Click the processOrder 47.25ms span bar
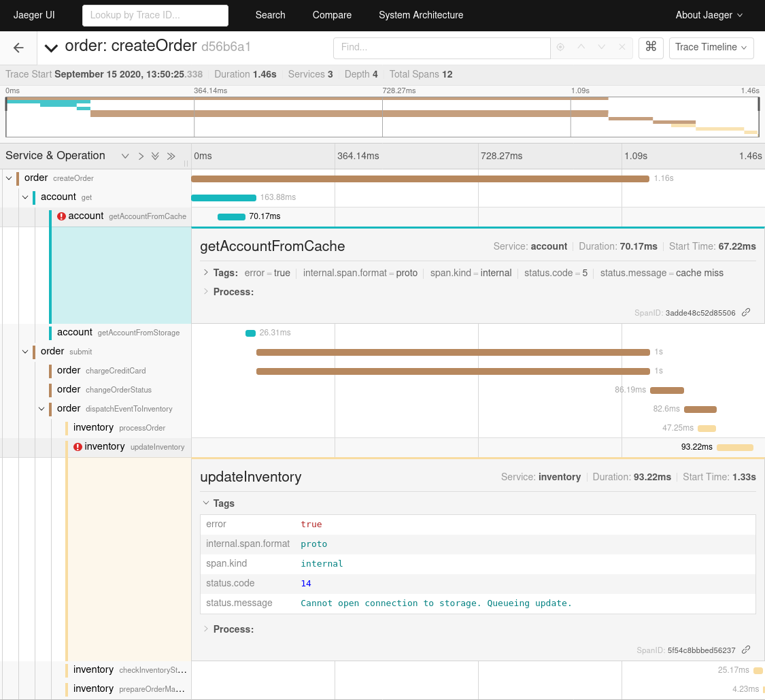 (x=707, y=429)
